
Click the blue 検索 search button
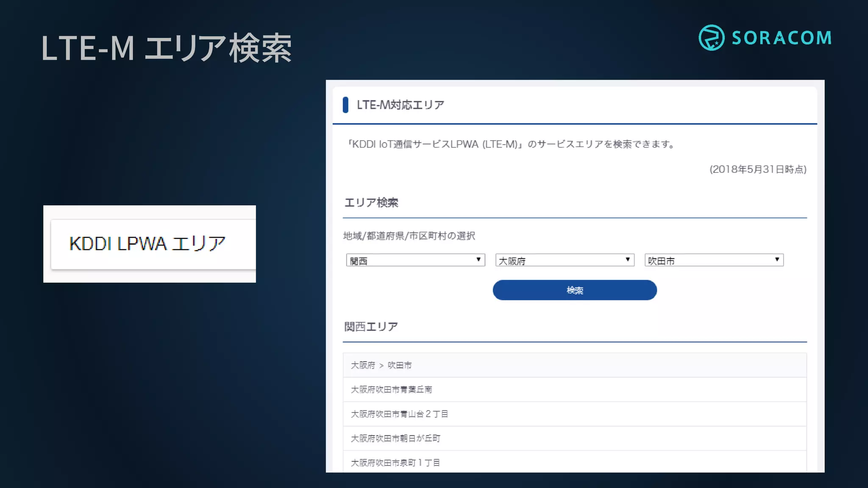click(575, 290)
